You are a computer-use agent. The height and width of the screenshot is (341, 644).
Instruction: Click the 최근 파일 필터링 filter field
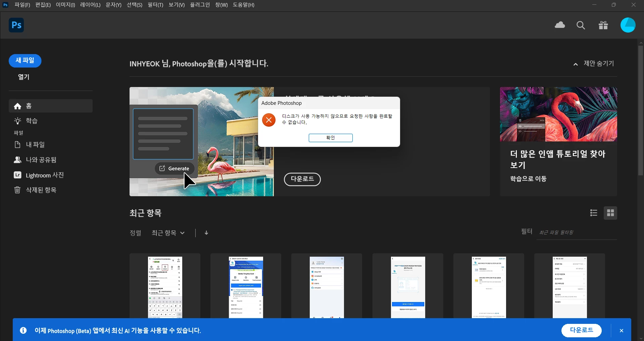[x=578, y=232]
